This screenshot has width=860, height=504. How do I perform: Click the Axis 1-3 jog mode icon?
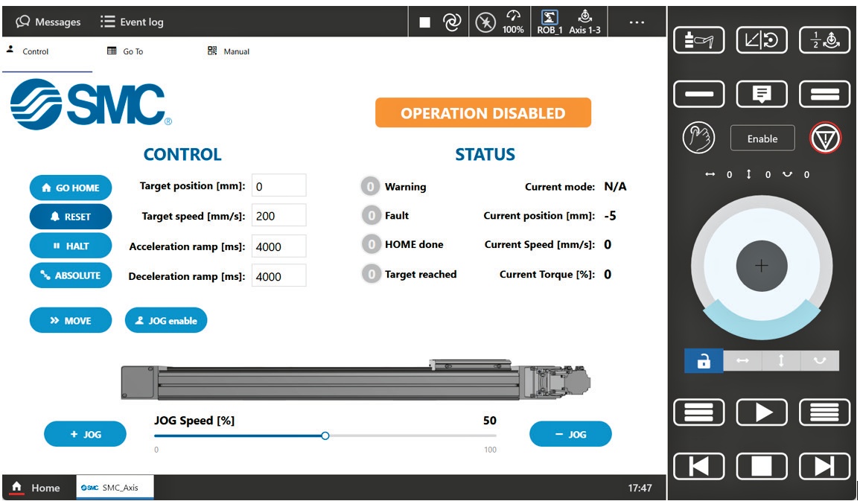pos(585,22)
